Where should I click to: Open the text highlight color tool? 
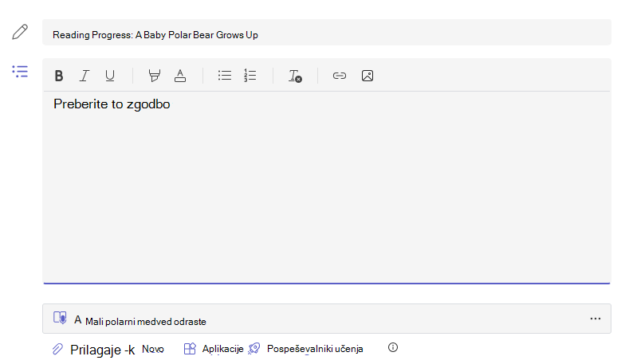[155, 76]
